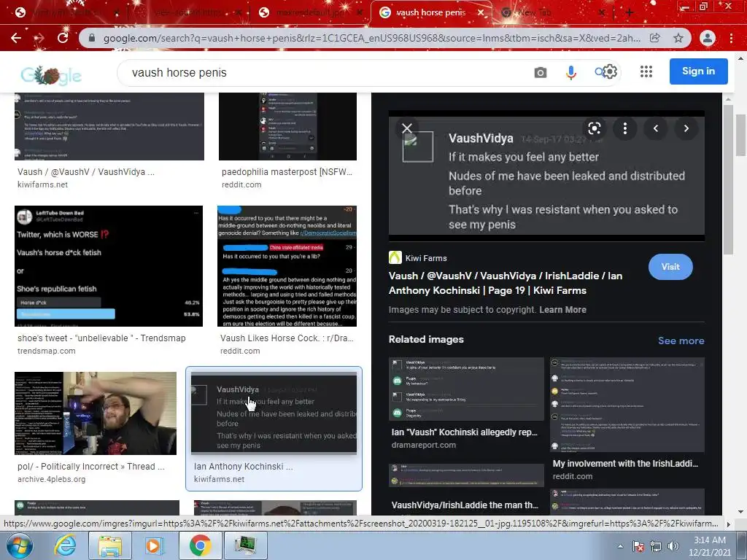Visit the Kiwi Farms page
This screenshot has width=747, height=560.
tap(670, 267)
